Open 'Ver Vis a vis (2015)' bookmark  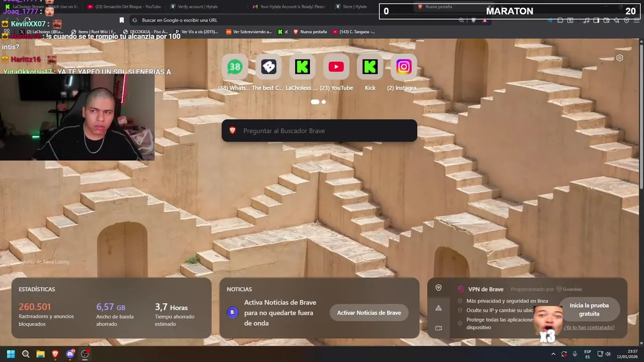point(196,32)
